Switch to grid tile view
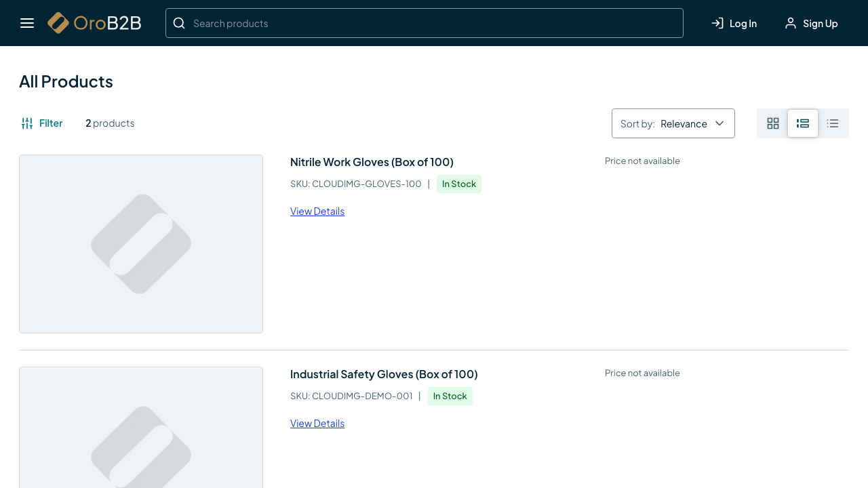The image size is (868, 488). point(773,123)
